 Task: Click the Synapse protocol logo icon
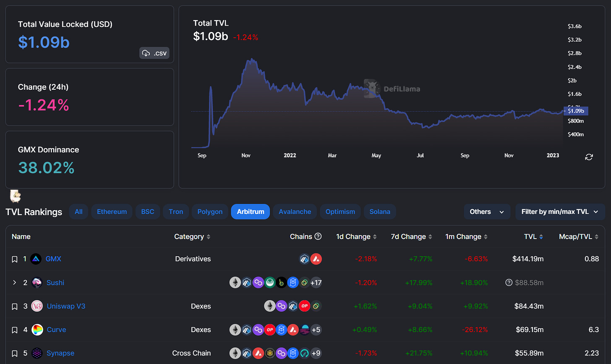[37, 353]
